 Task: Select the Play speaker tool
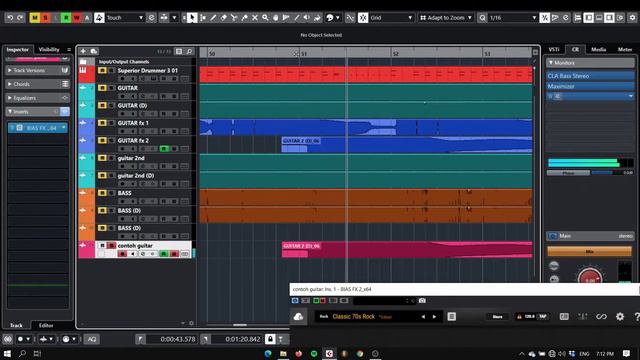pos(307,18)
